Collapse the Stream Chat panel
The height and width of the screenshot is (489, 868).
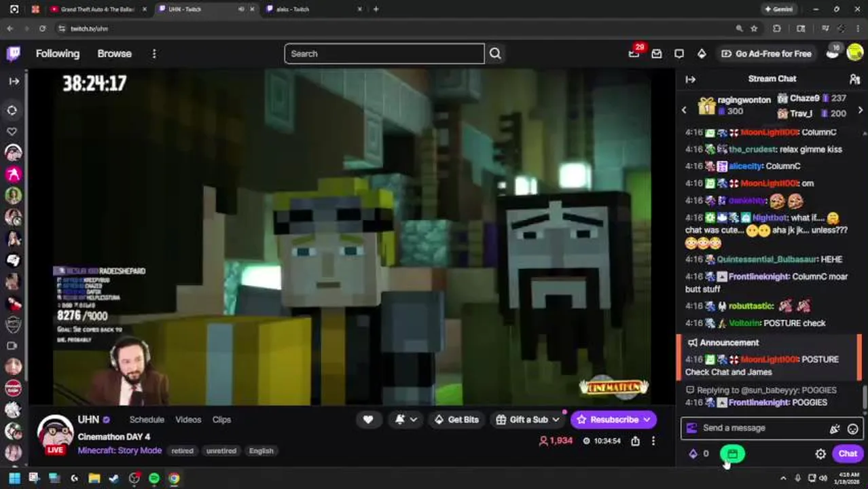point(691,79)
